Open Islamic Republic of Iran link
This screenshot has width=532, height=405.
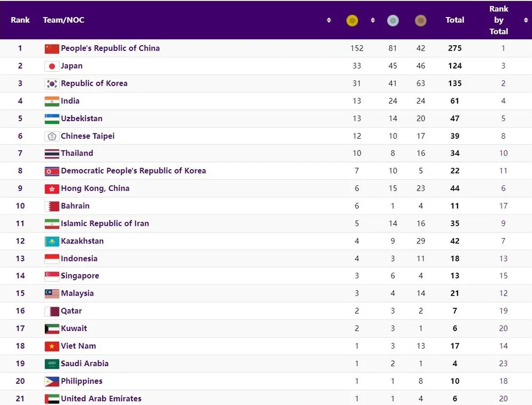(105, 224)
